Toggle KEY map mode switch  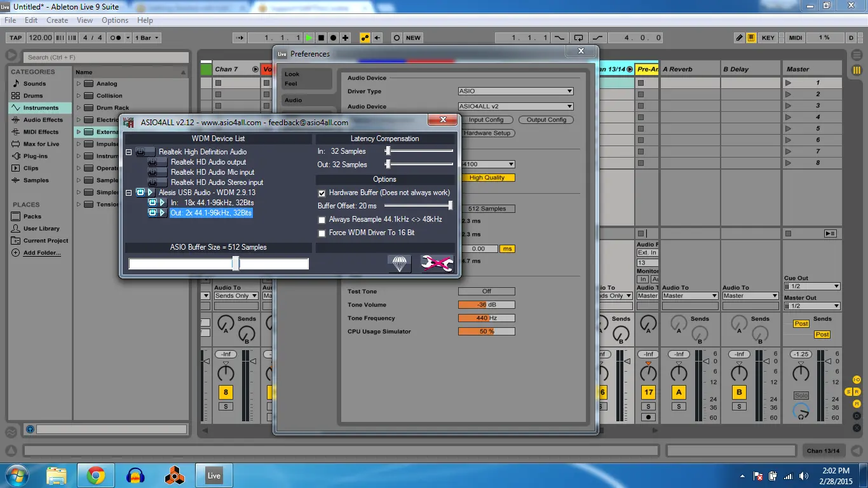[768, 37]
